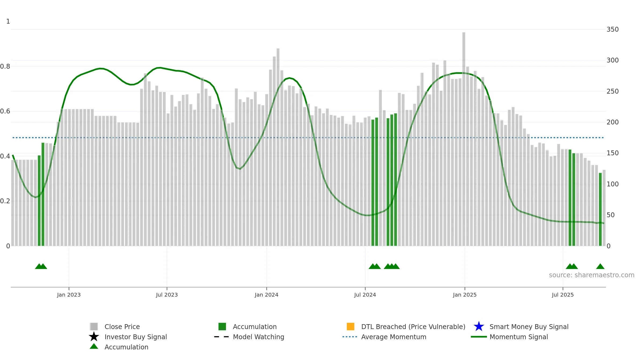The width and height of the screenshot is (644, 362).
Task: Click the orange DTL Breached legend square
Action: click(x=350, y=327)
